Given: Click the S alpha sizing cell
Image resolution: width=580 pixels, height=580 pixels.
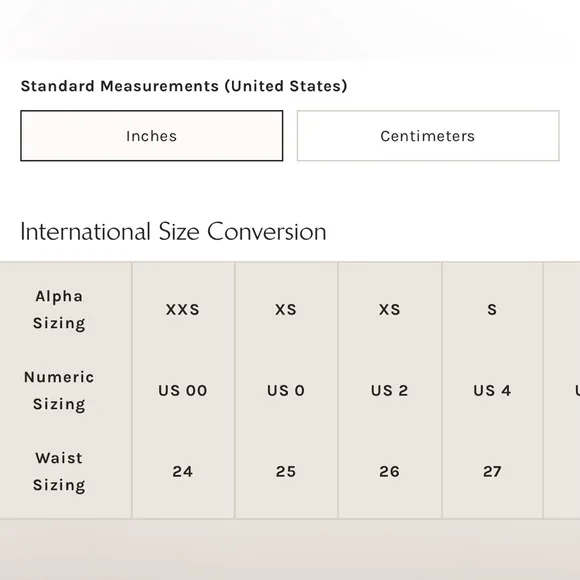Looking at the screenshot, I should pyautogui.click(x=492, y=310).
